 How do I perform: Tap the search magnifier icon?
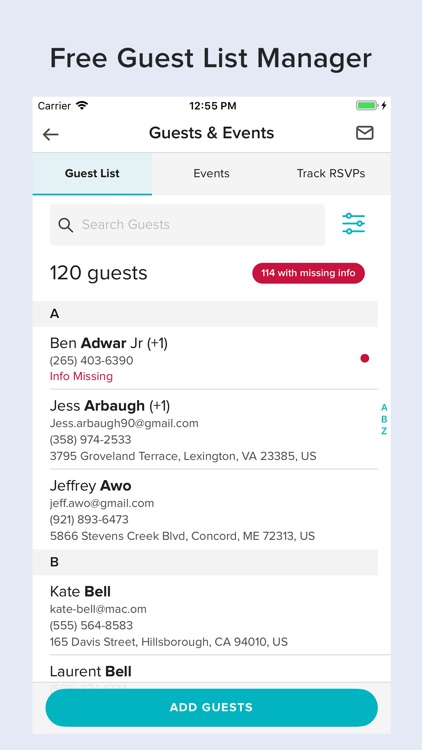click(x=66, y=225)
